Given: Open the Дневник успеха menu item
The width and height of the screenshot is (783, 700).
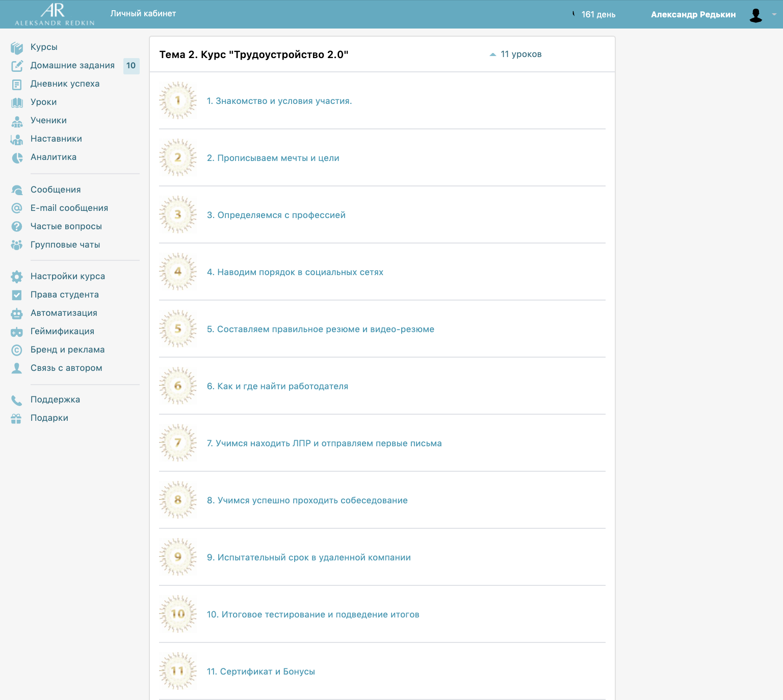Looking at the screenshot, I should click(65, 84).
